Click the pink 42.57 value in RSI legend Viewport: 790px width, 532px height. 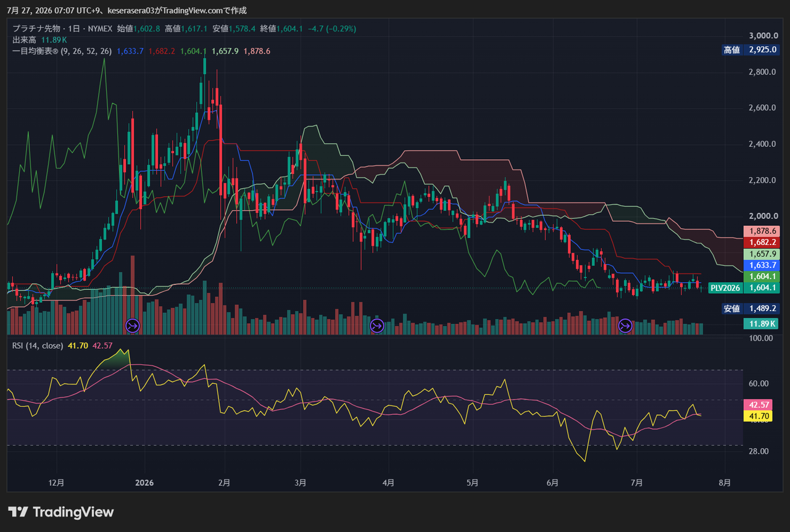[102, 346]
